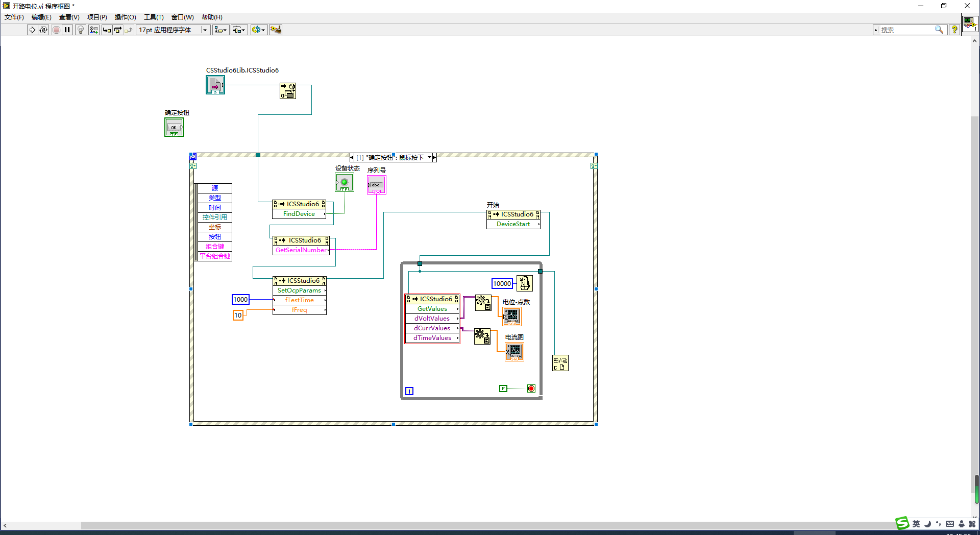Click the 搜索 search input field
980x535 pixels.
click(x=907, y=30)
